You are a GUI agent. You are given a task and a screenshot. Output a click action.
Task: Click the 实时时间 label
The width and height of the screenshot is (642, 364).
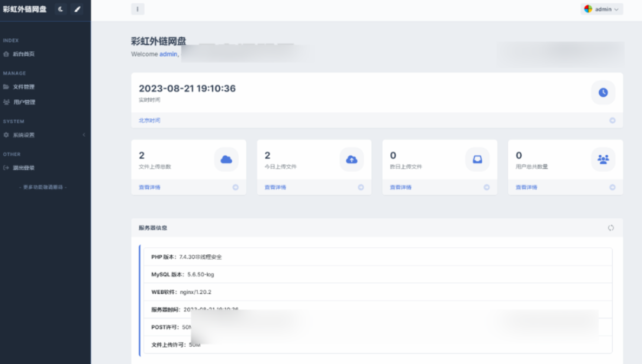coord(149,100)
